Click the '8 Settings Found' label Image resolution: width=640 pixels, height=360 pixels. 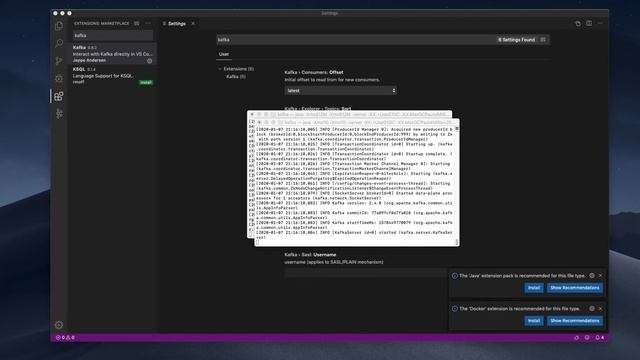516,40
